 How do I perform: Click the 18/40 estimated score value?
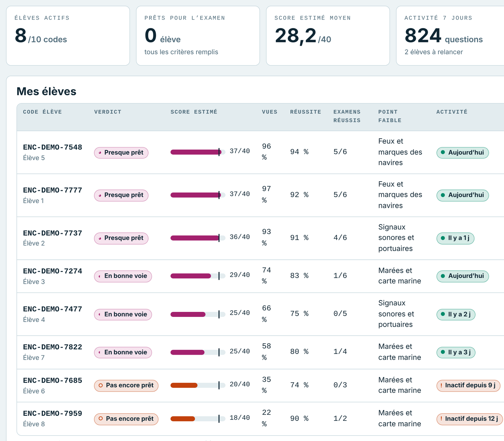(x=240, y=418)
